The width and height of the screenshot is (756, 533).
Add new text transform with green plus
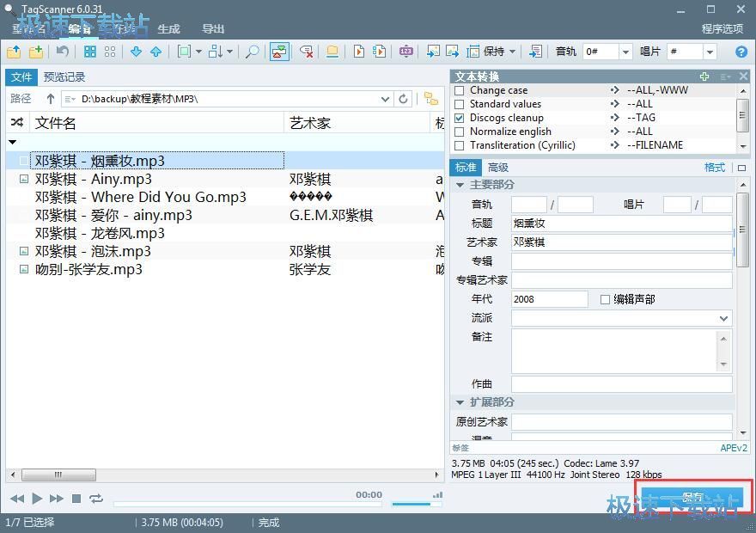[x=704, y=77]
